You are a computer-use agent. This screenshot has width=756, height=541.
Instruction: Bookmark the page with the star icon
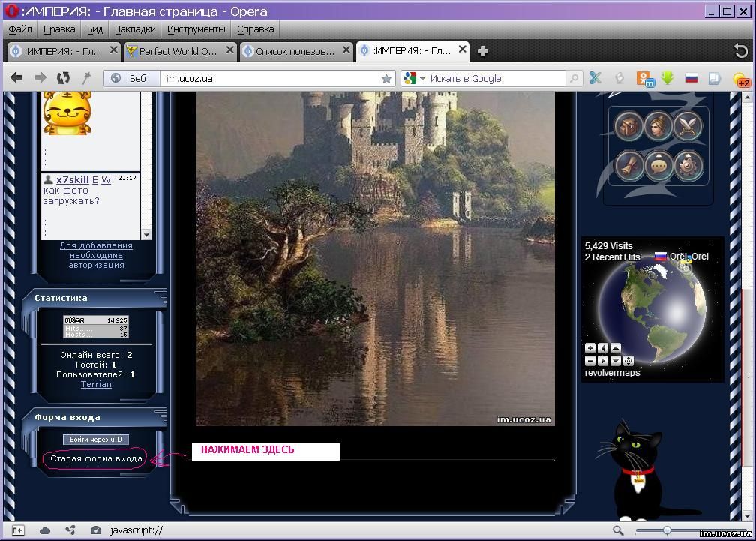(386, 79)
